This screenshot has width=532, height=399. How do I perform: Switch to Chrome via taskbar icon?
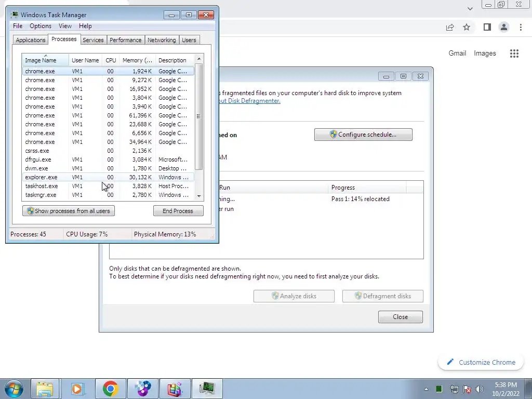coord(110,389)
